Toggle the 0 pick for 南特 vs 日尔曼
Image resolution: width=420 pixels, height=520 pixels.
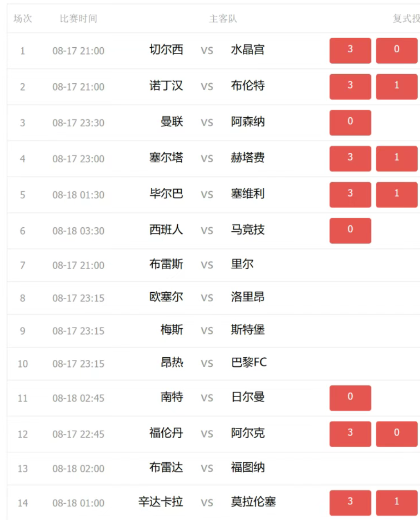coord(350,398)
